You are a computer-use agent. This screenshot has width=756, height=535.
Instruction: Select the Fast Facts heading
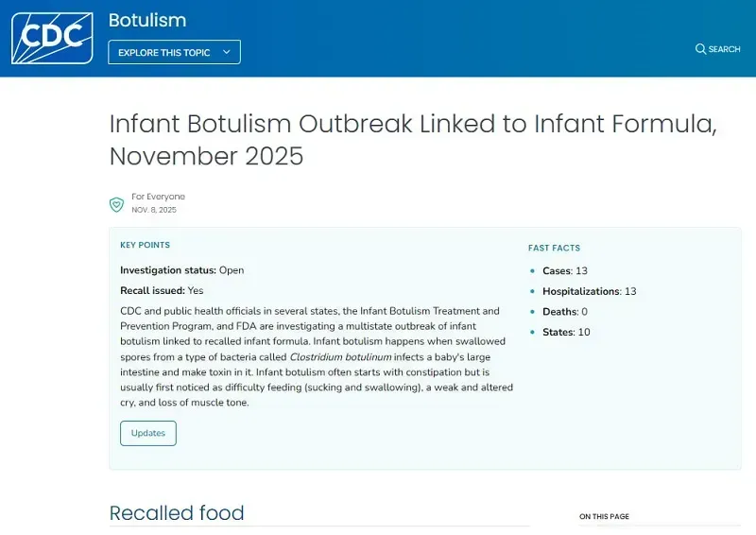pyautogui.click(x=554, y=248)
